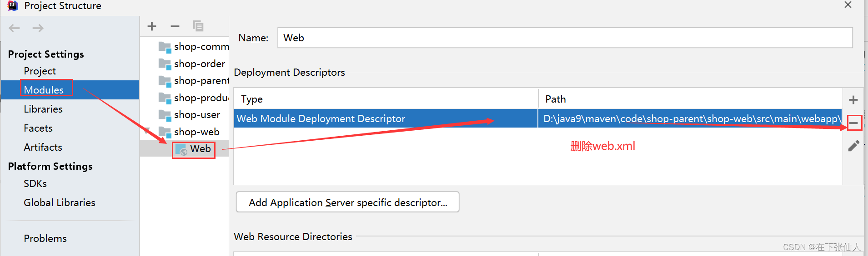
Task: Select Modules in Project Settings
Action: click(44, 90)
